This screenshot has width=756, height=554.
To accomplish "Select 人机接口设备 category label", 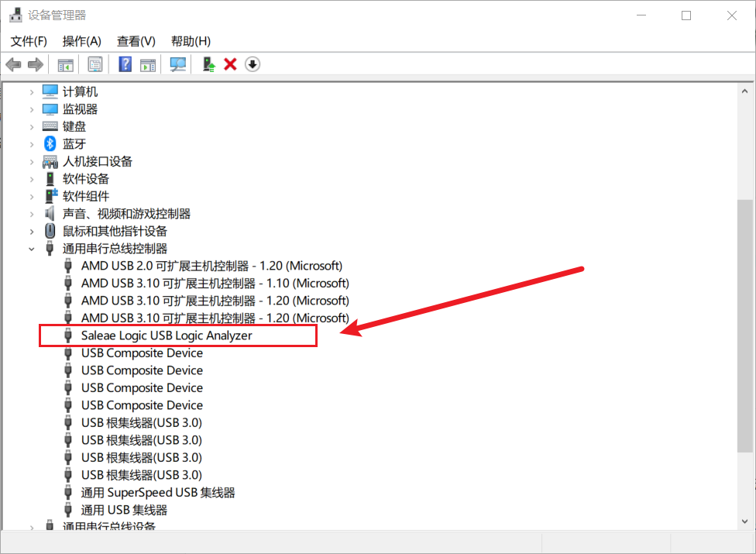I will [x=98, y=161].
